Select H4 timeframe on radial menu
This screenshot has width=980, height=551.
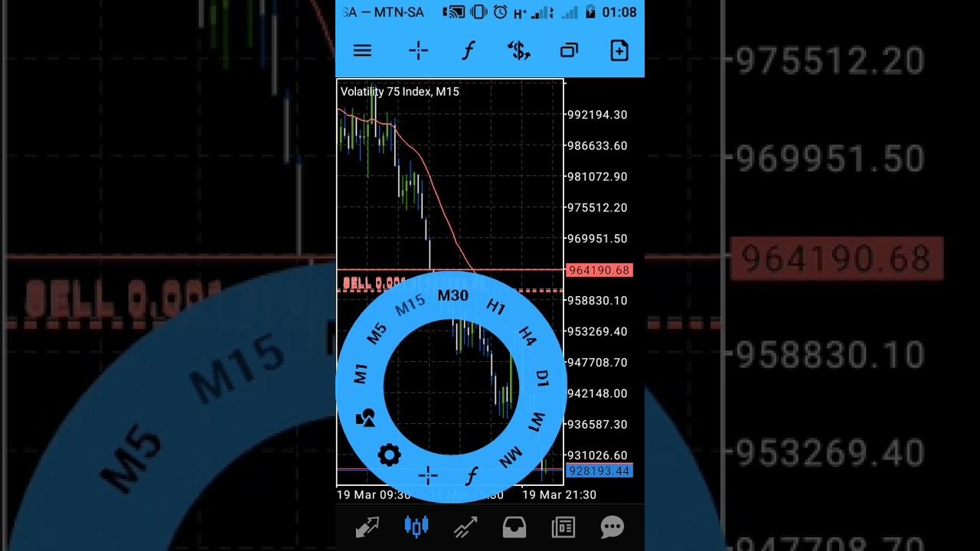point(527,336)
